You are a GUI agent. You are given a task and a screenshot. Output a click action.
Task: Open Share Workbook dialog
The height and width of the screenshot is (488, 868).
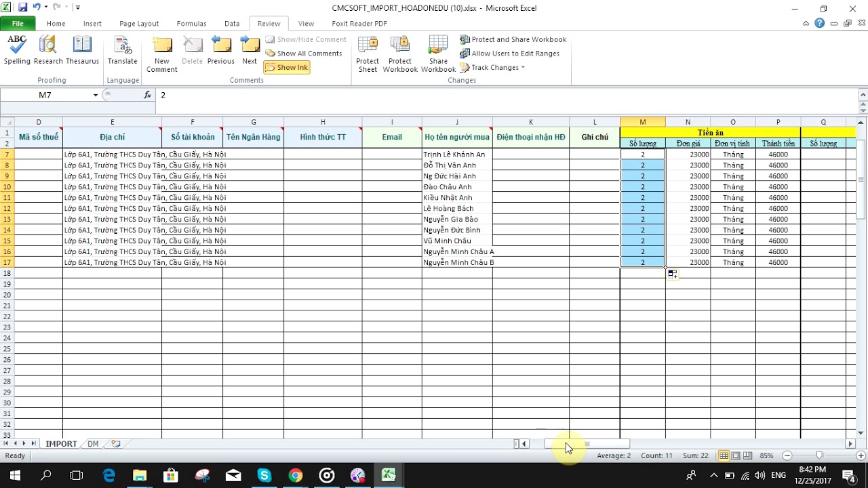[438, 54]
